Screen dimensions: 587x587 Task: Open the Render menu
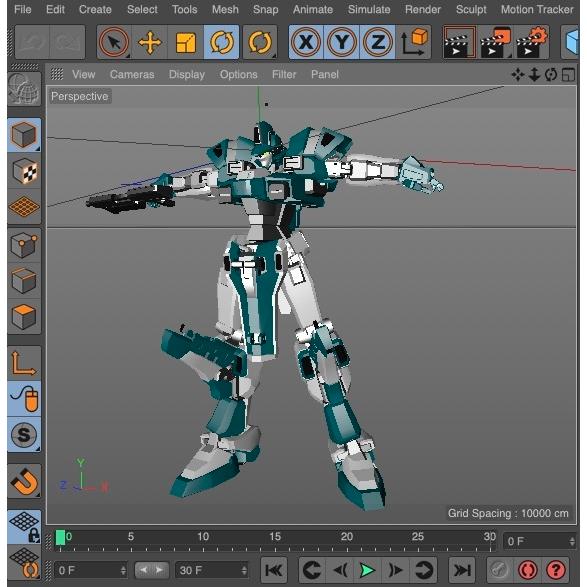[423, 9]
